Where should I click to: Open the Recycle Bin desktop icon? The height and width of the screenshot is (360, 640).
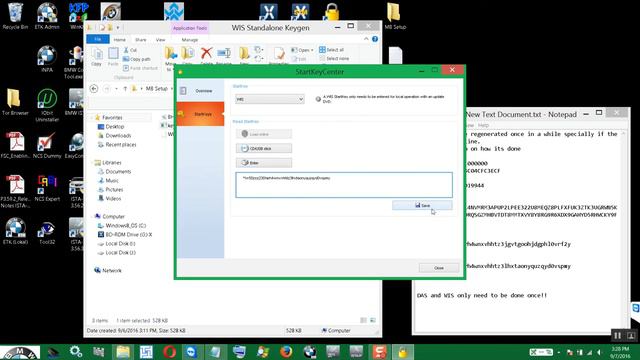[x=15, y=17]
